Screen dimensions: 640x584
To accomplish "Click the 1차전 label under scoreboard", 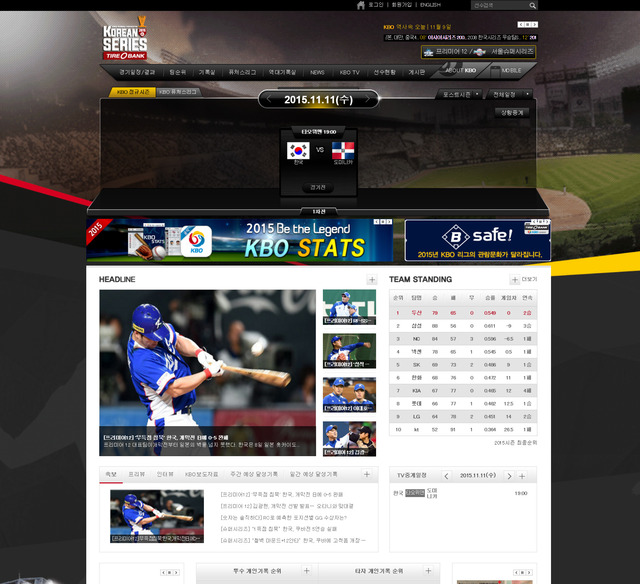I will pos(319,211).
